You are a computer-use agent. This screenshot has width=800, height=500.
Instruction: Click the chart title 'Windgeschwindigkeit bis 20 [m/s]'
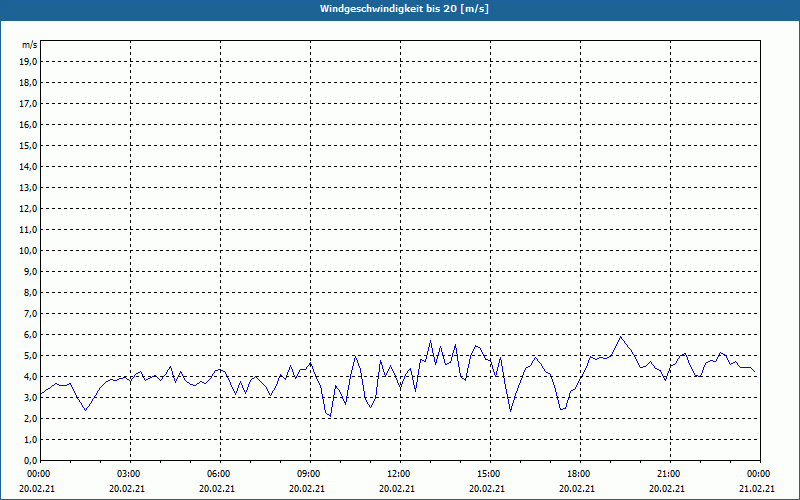[404, 9]
